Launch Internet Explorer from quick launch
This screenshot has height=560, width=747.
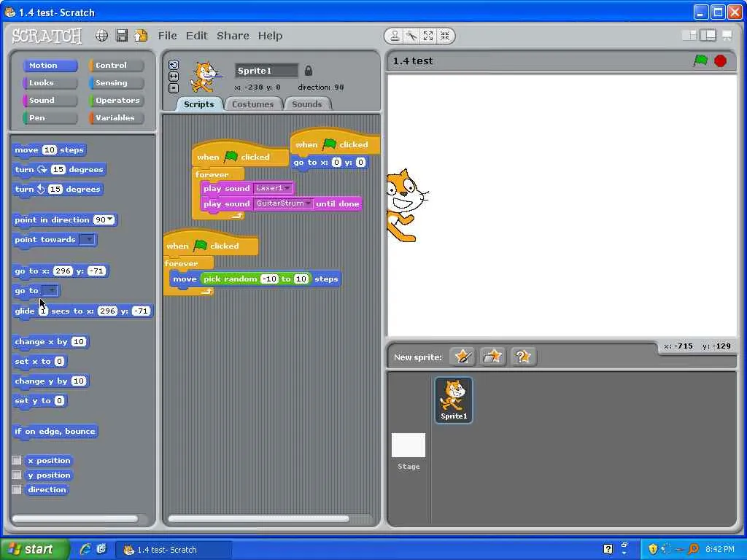point(85,549)
